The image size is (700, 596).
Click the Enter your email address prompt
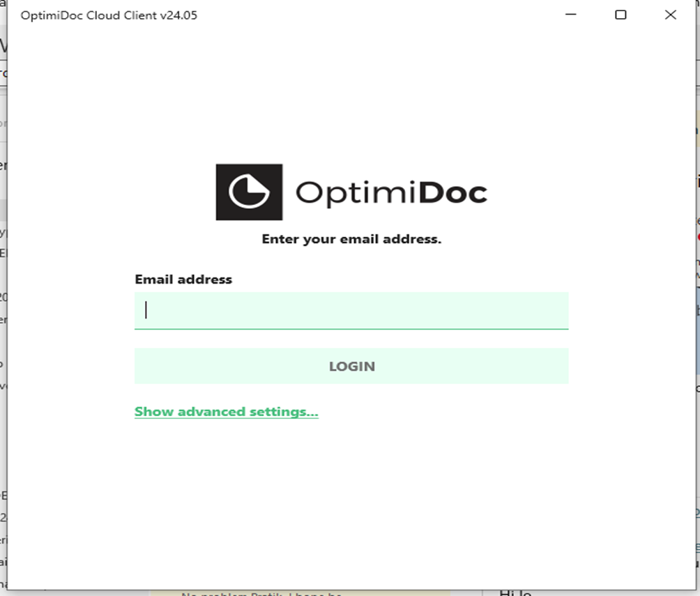tap(351, 239)
